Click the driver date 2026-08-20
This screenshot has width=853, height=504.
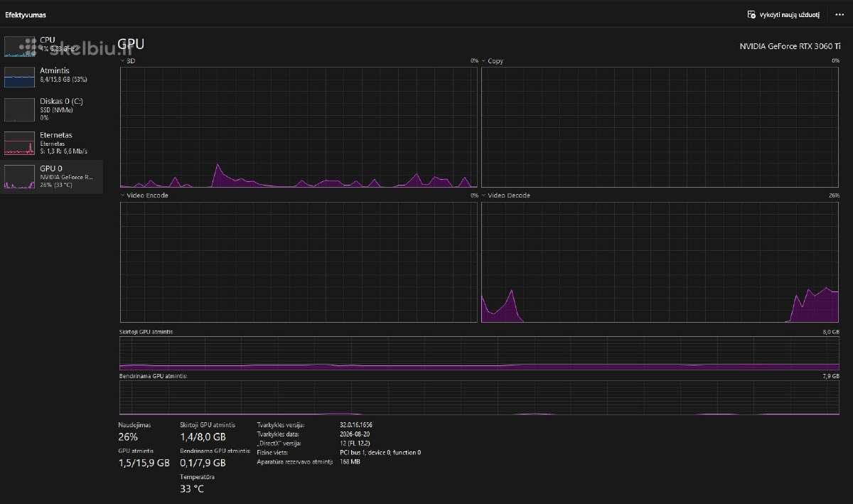point(355,434)
